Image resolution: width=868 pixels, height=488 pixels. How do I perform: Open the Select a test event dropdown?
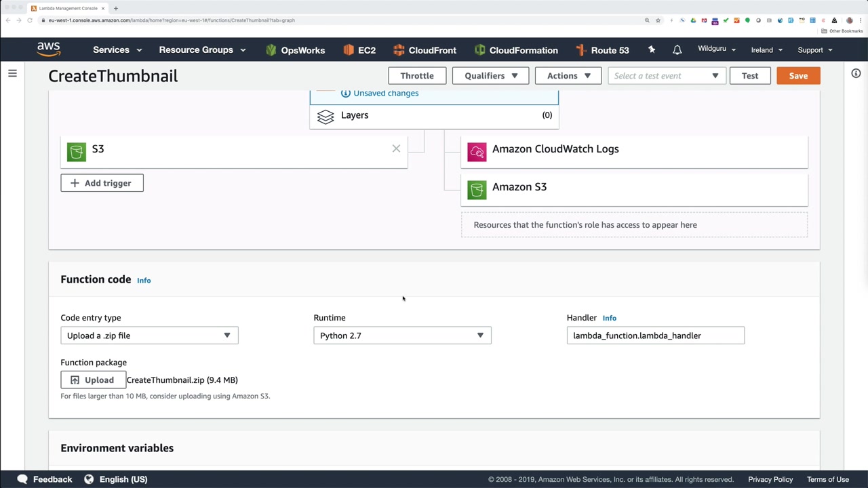pos(667,76)
